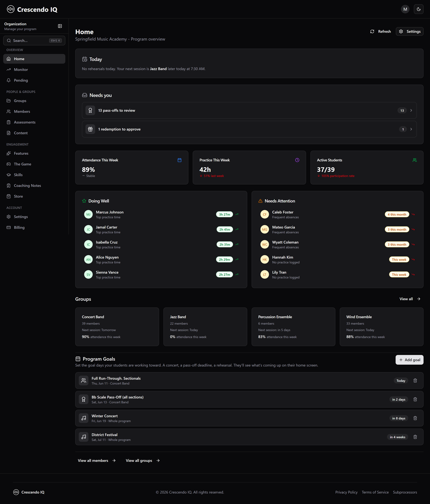Open Skills in sidebar
The width and height of the screenshot is (430, 504).
pyautogui.click(x=34, y=175)
